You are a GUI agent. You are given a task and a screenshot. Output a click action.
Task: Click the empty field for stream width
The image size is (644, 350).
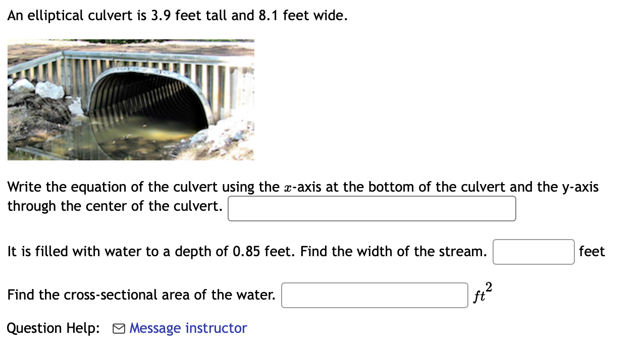[533, 252]
